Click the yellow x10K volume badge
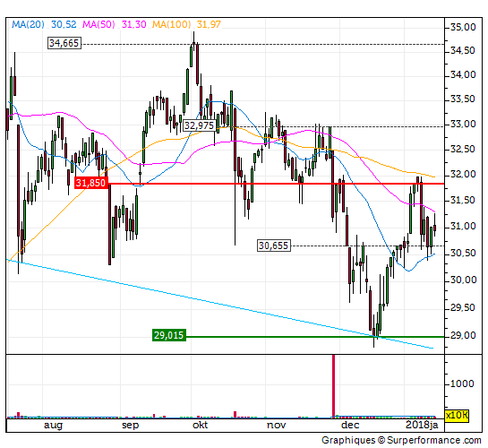488x448 pixels. [457, 416]
